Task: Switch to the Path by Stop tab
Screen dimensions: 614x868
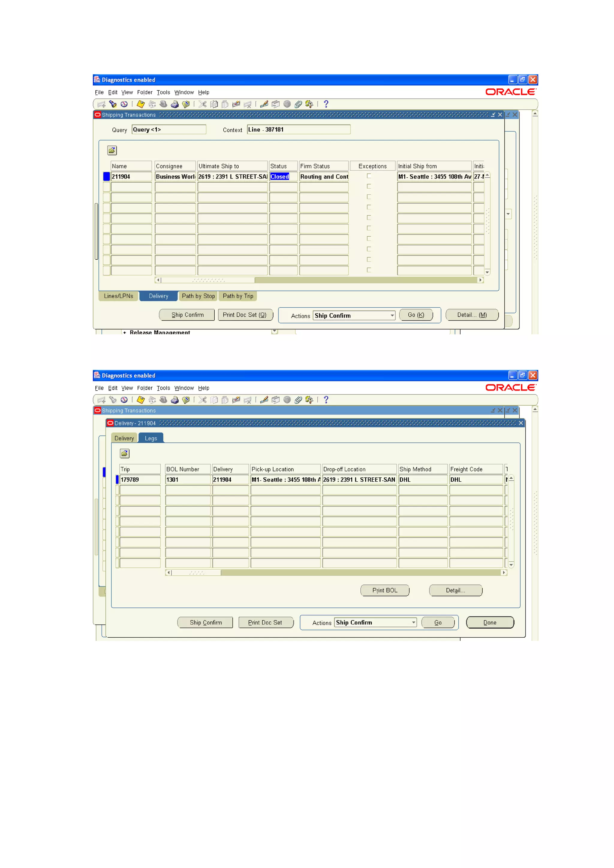Action: coord(198,296)
